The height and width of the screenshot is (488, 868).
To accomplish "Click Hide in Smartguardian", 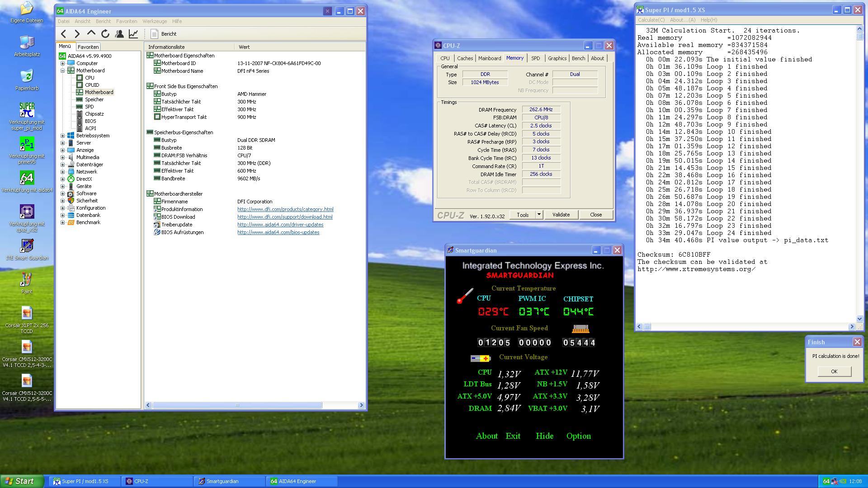I will pos(544,436).
